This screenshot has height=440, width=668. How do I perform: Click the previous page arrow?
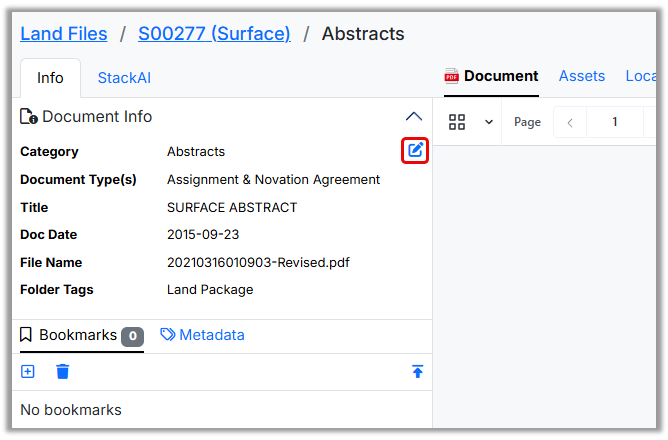tap(570, 122)
